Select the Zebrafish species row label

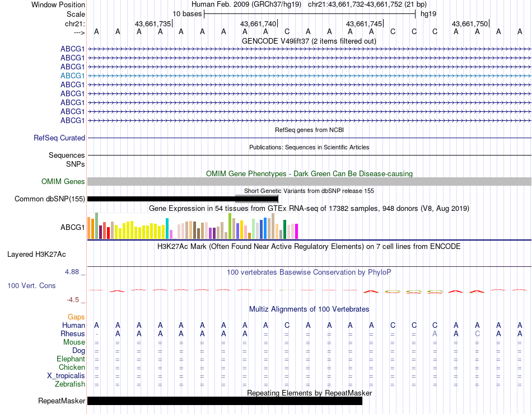pos(70,384)
